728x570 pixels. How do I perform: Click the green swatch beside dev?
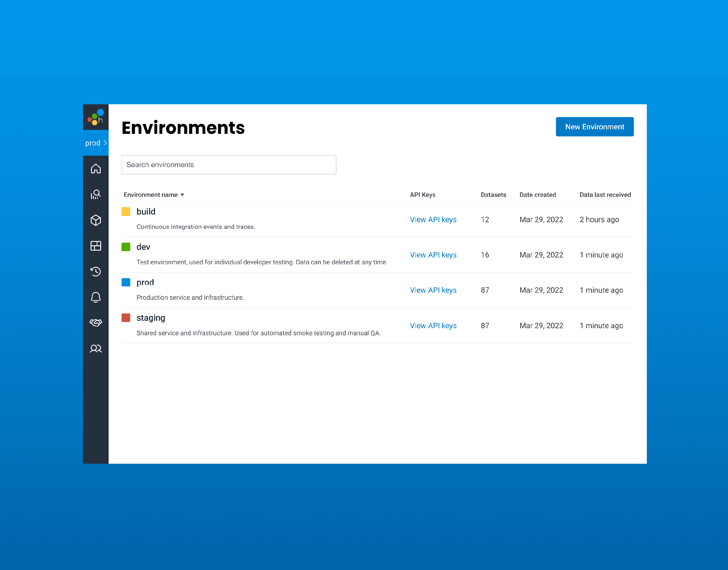126,247
